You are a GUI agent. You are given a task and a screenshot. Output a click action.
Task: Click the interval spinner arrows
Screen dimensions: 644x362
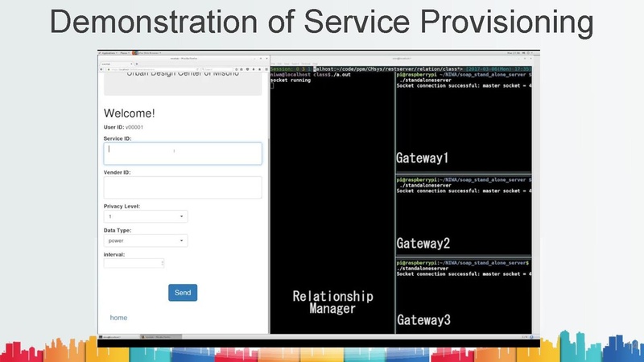click(163, 263)
